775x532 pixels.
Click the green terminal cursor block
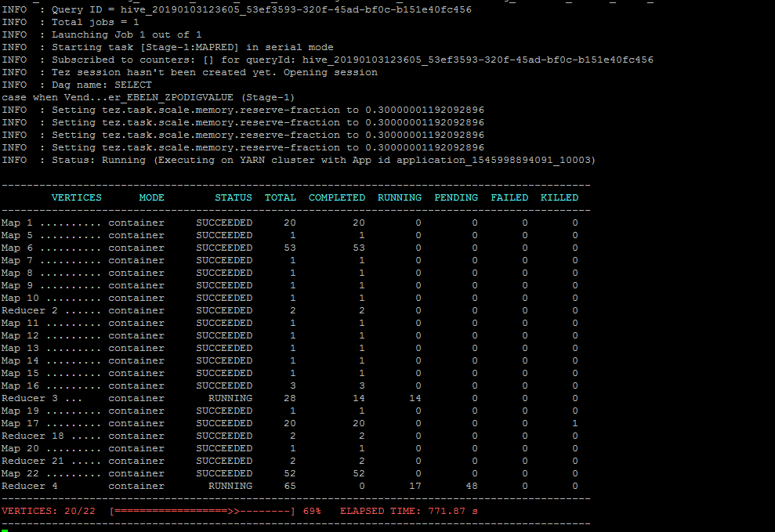5,530
